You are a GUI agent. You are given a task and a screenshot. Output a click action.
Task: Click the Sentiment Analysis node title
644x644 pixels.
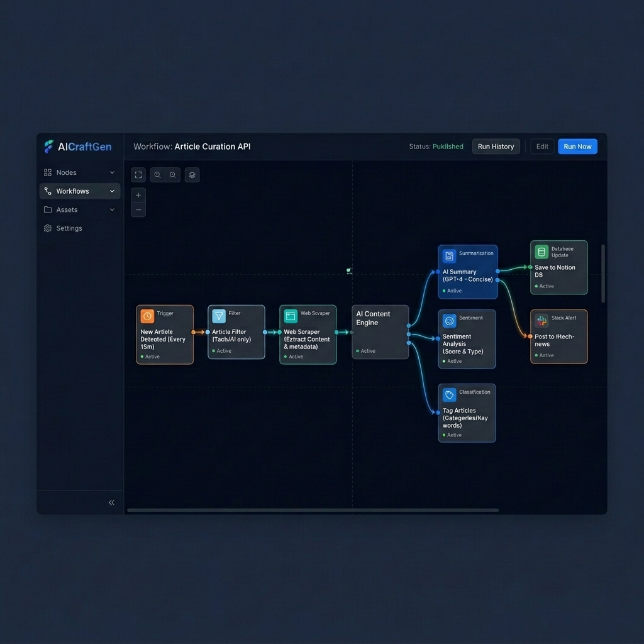(463, 344)
